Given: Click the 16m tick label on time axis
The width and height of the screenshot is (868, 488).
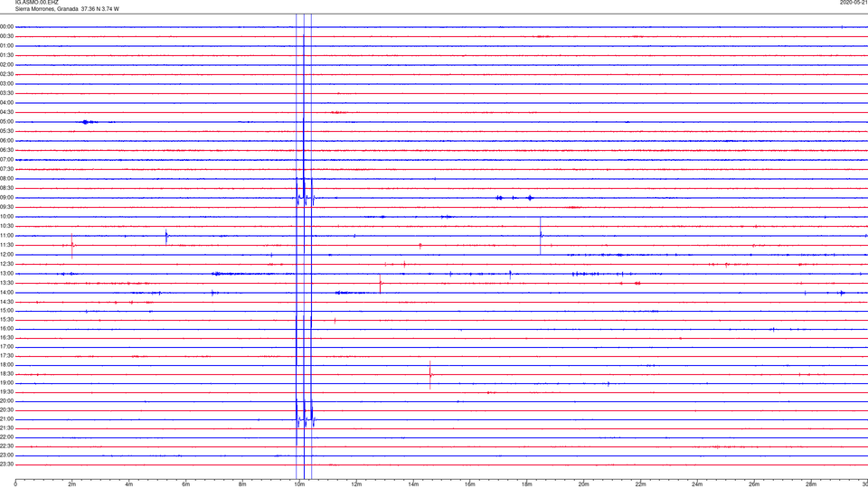Looking at the screenshot, I should [470, 484].
